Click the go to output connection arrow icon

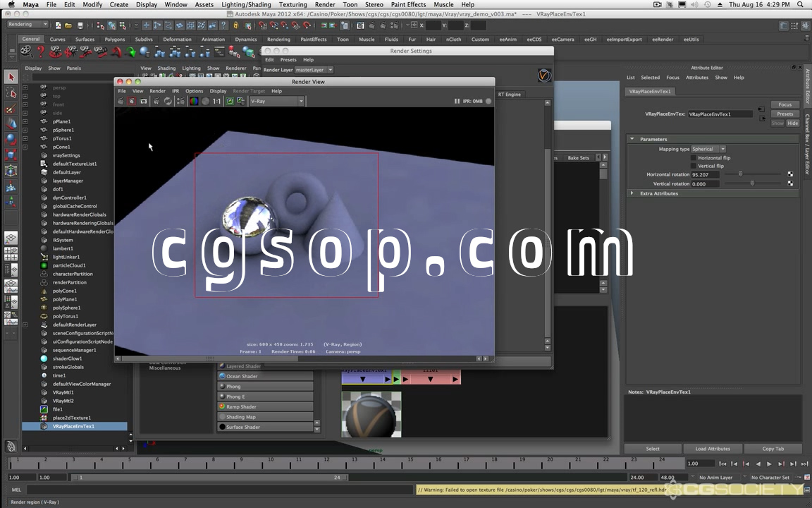pos(762,119)
